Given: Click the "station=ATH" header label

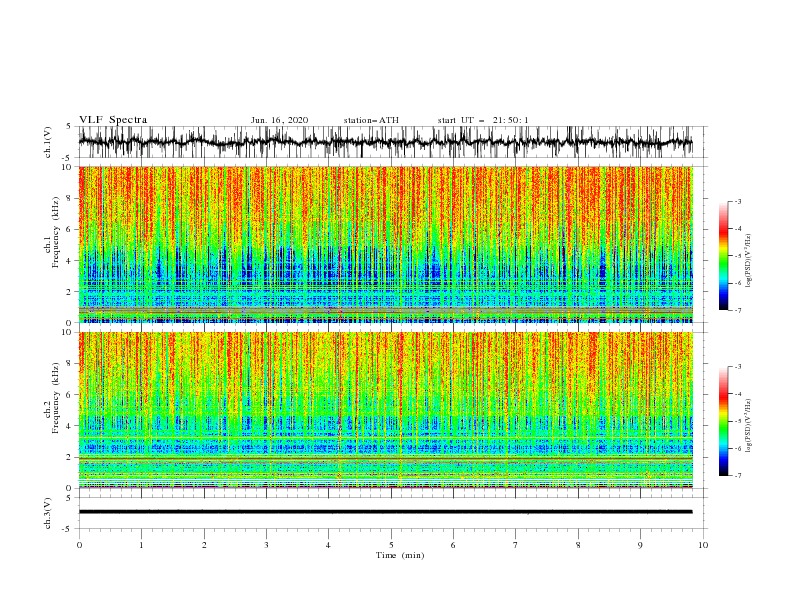Looking at the screenshot, I should coord(371,120).
